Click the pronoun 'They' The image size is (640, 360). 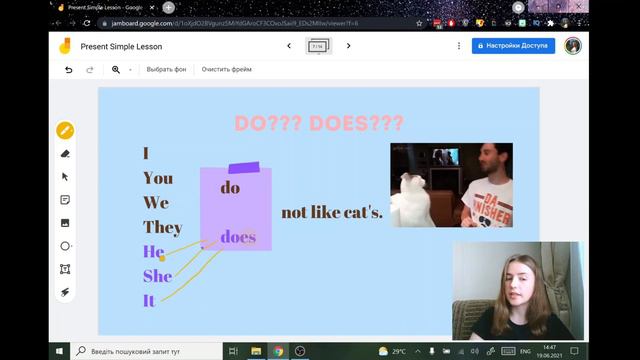click(x=162, y=227)
